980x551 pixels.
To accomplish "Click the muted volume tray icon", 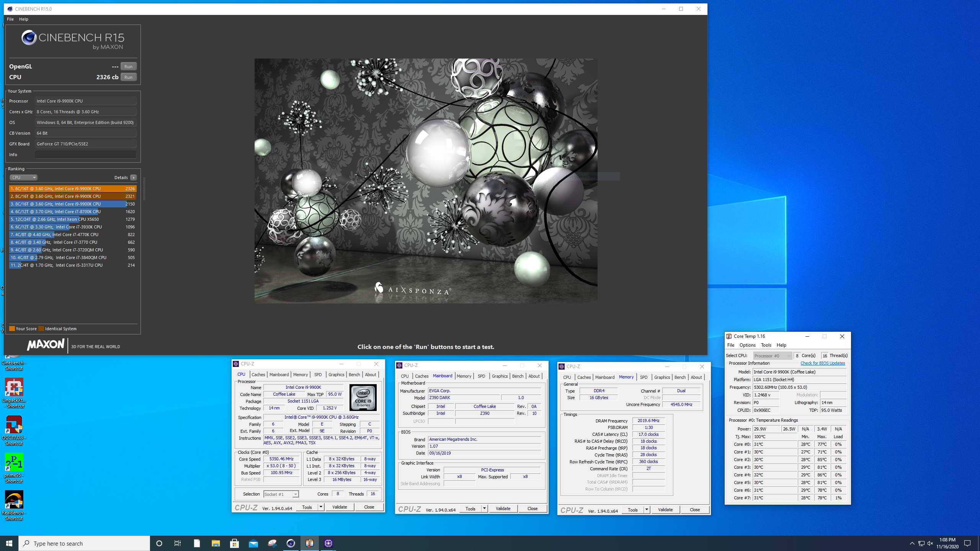I will [930, 543].
